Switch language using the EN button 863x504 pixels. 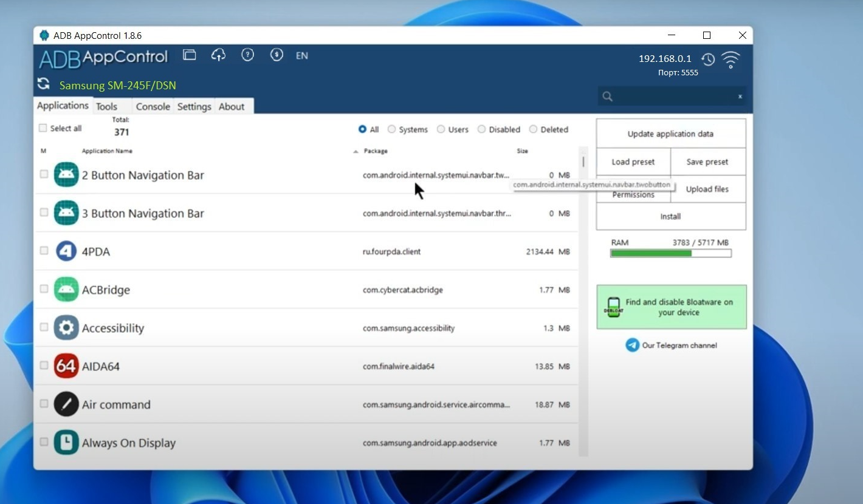pos(302,56)
